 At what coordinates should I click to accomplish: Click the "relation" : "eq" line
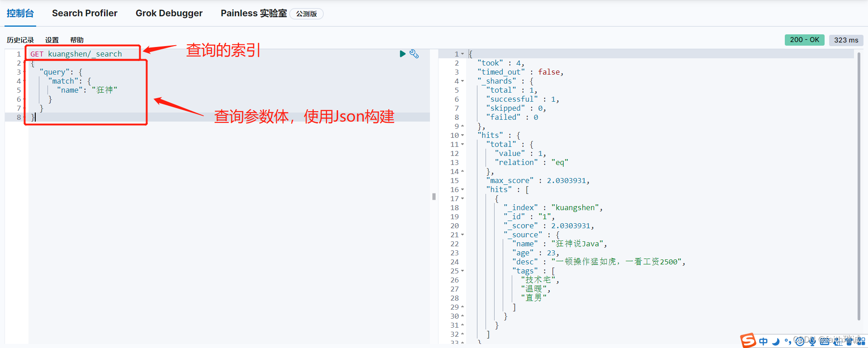click(x=531, y=162)
